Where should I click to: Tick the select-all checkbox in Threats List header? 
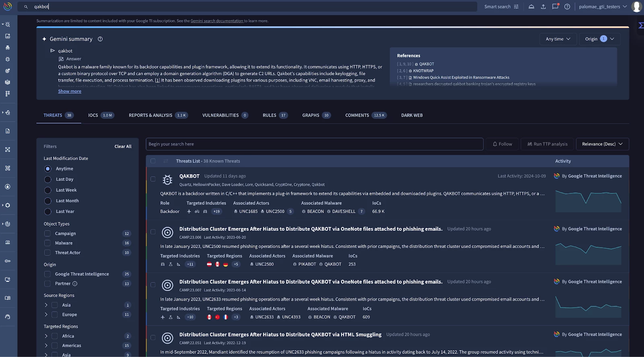(x=153, y=161)
